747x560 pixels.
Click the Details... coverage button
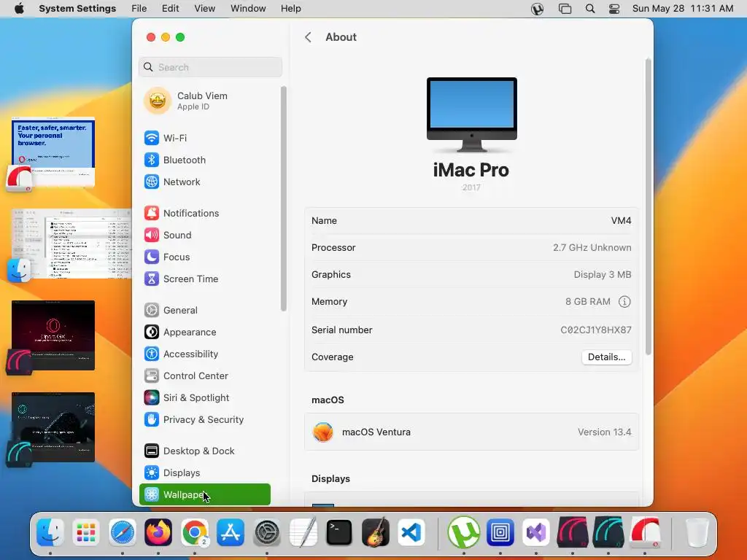(x=606, y=357)
